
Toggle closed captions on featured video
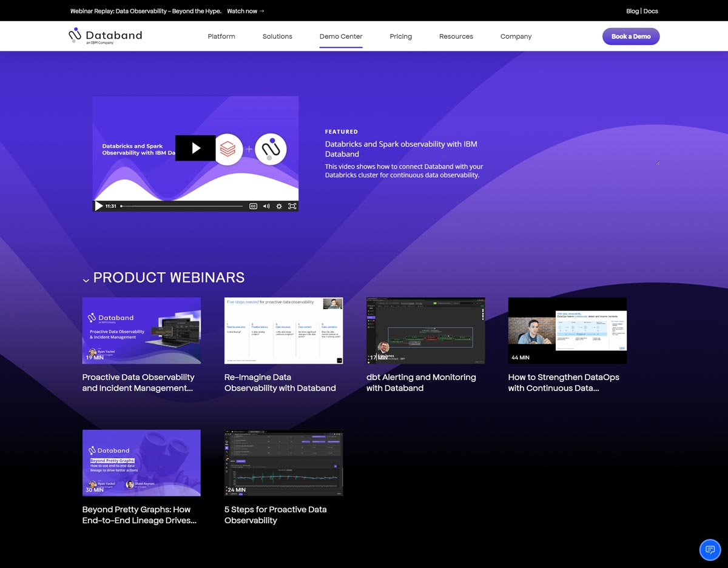[x=254, y=206]
